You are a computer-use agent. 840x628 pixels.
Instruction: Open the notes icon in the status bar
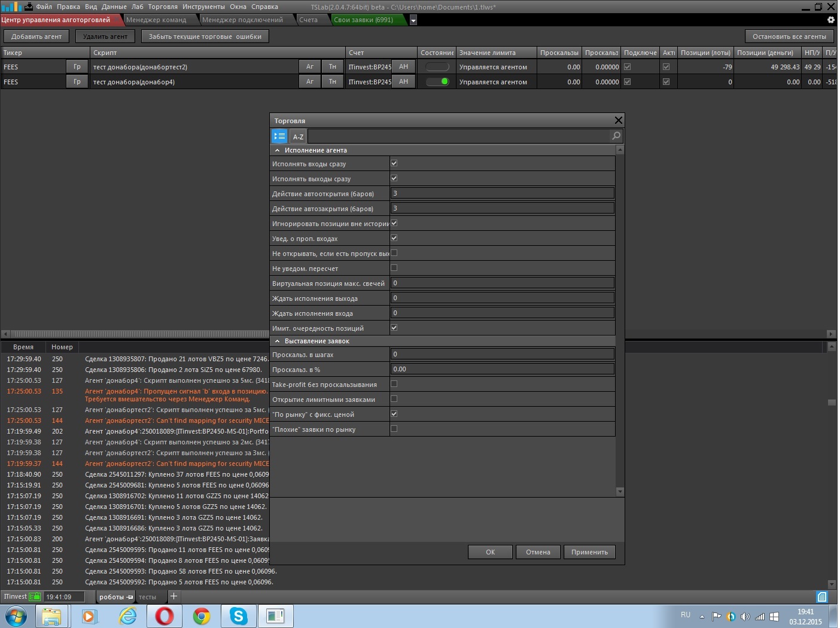pos(822,597)
